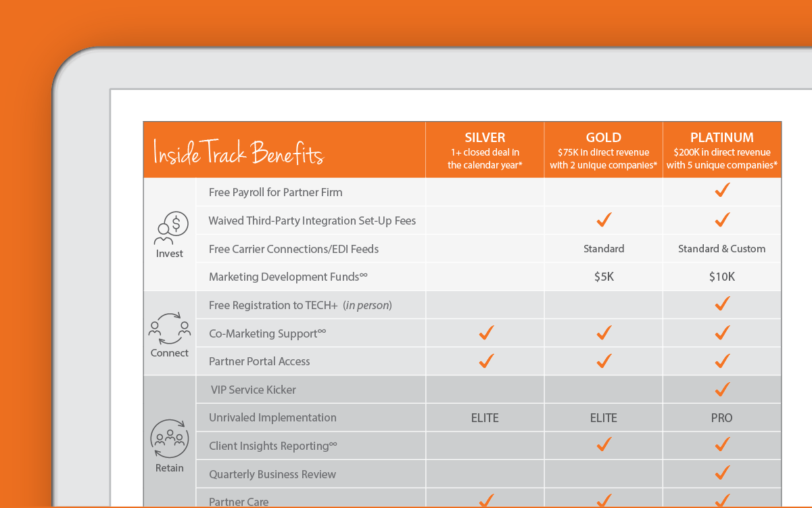Click Platinum checkmark for Free Registration to TECH+
Image resolution: width=812 pixels, height=508 pixels.
tap(722, 304)
